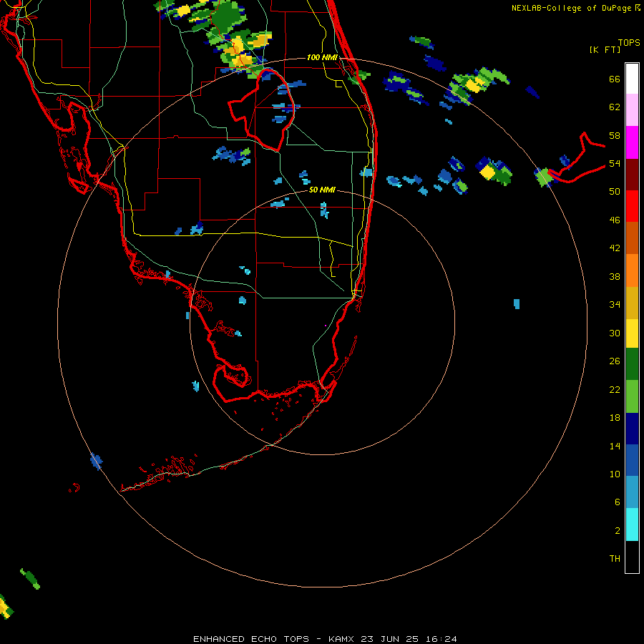Image resolution: width=644 pixels, height=644 pixels.
Task: Click the "100 NMI" range ring label
Action: coord(322,57)
